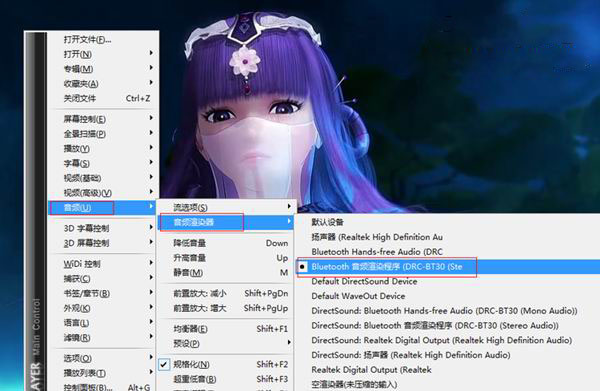Screen dimensions: 600x391
Task: Open the 视频(基础) menu entry
Action: click(103, 178)
